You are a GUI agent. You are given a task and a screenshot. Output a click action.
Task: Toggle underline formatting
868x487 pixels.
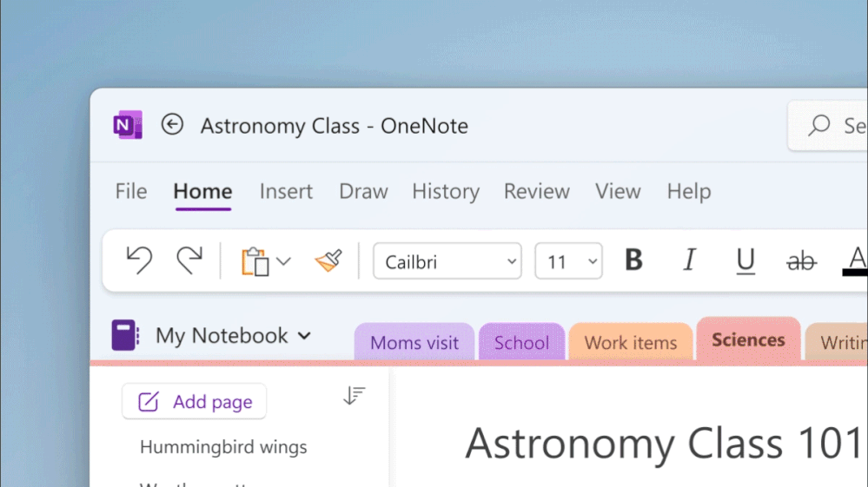click(745, 261)
